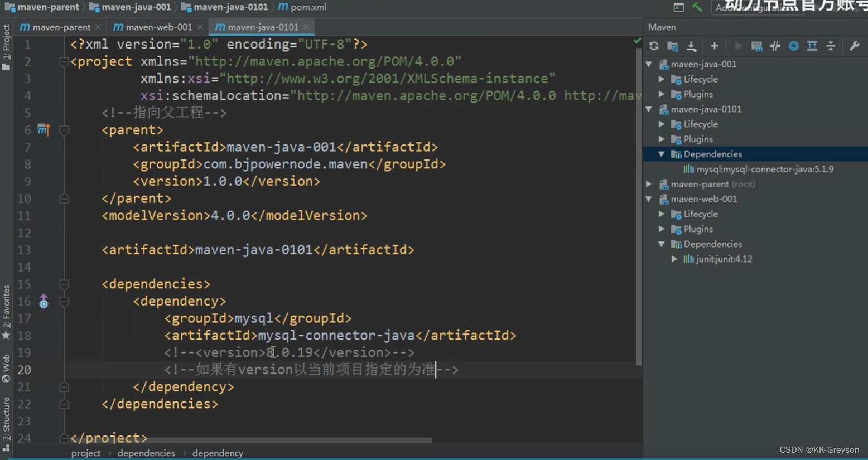Click the Maven panel title
Viewport: 868px width, 460px height.
(x=662, y=27)
